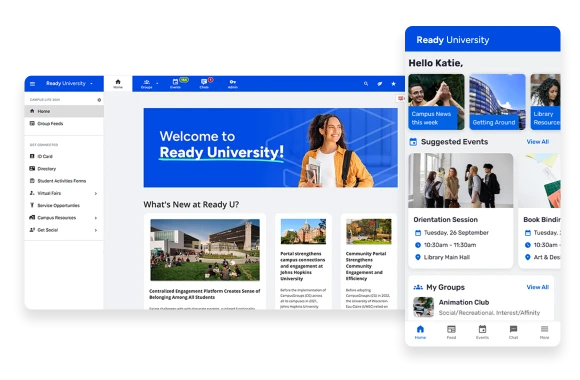
Task: Click Ready University title in mobile header
Action: point(453,40)
